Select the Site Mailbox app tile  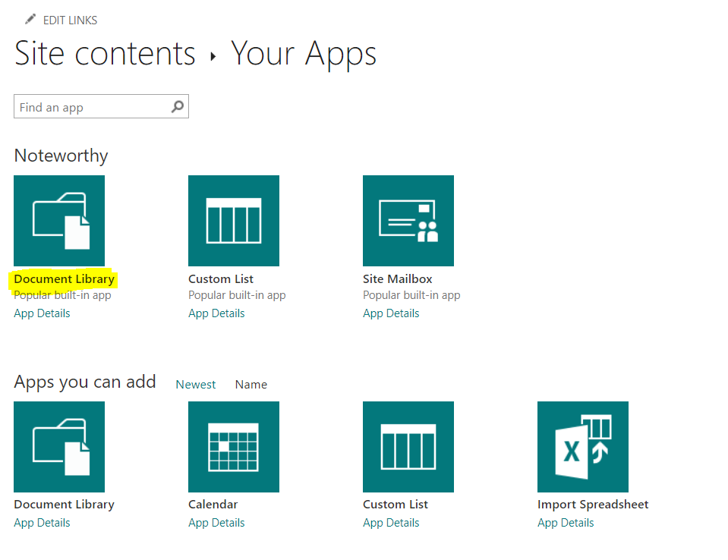click(408, 221)
